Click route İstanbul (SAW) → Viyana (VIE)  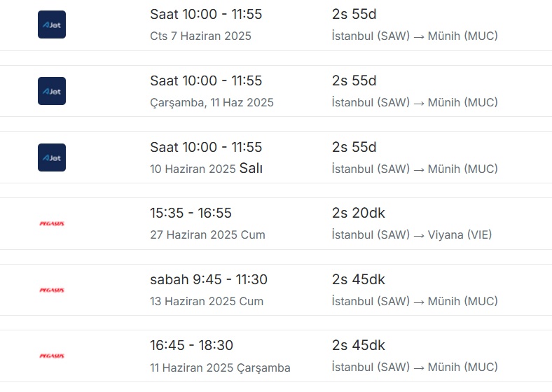click(x=412, y=234)
